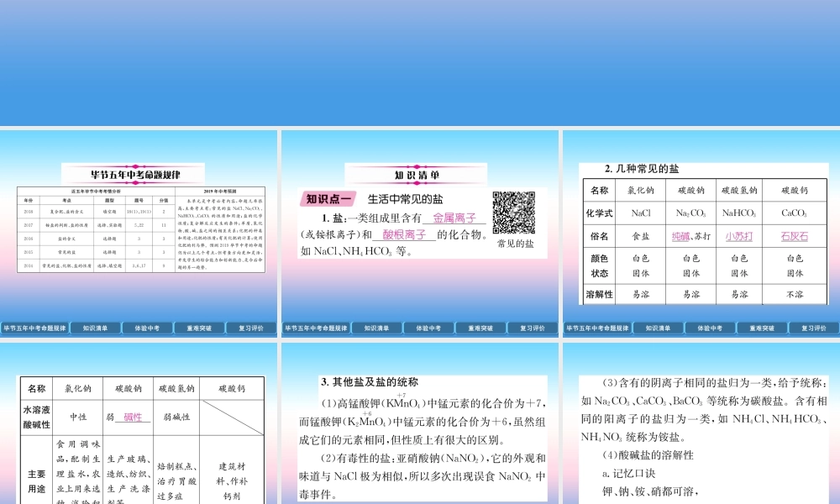This screenshot has height=504, width=840.
Task: Click the blank blue slide at top
Action: (420, 63)
